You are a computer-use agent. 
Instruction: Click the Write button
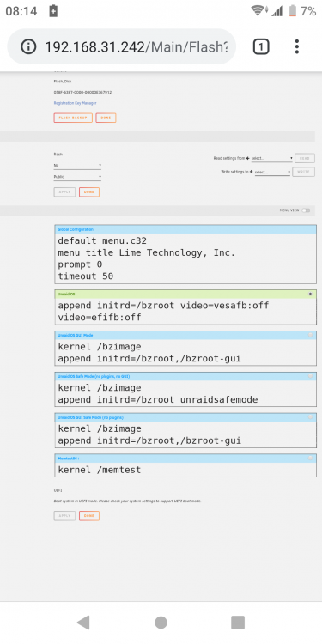303,172
